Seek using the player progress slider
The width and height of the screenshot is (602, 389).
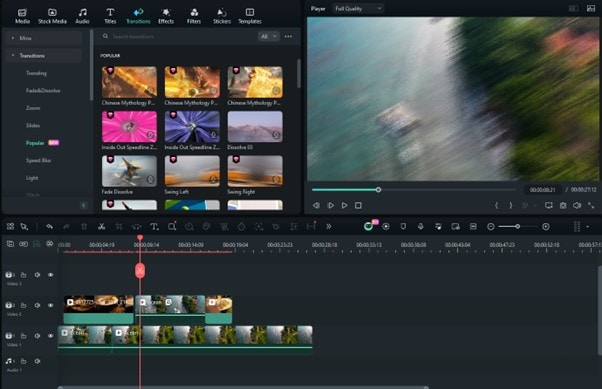coord(414,190)
